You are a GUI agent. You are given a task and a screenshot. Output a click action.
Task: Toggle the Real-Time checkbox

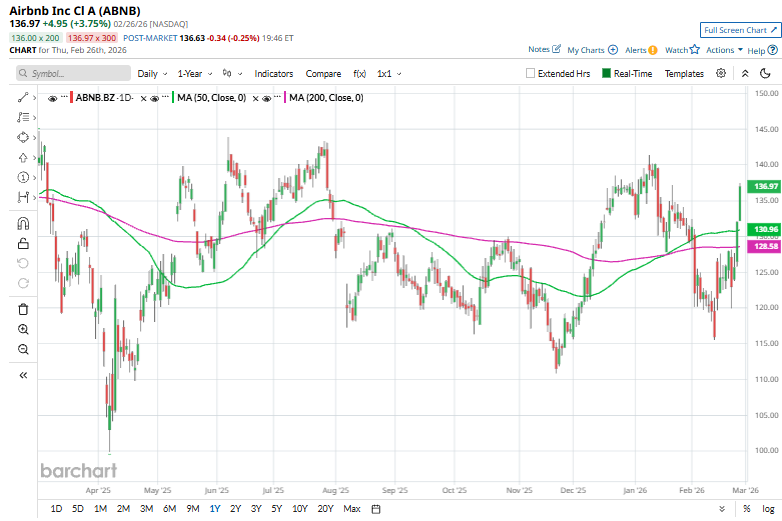tap(606, 73)
